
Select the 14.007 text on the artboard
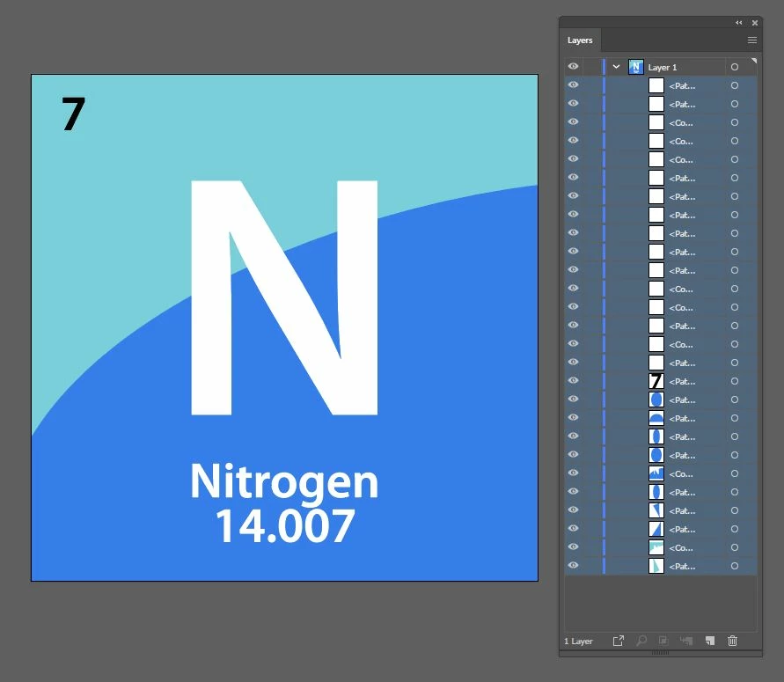click(x=285, y=525)
